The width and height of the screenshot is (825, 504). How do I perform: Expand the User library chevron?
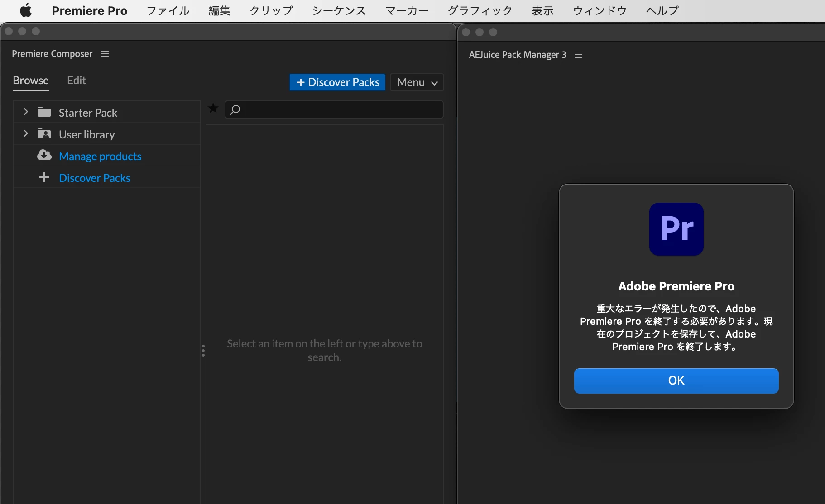tap(26, 133)
